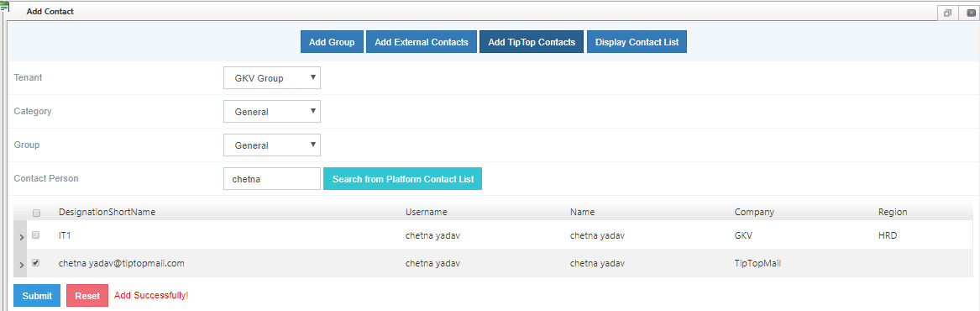The width and height of the screenshot is (980, 311).
Task: Open the Group dropdown
Action: click(272, 145)
